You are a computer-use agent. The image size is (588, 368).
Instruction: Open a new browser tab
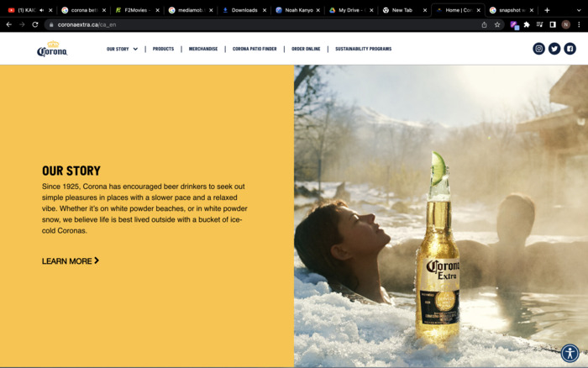click(547, 10)
